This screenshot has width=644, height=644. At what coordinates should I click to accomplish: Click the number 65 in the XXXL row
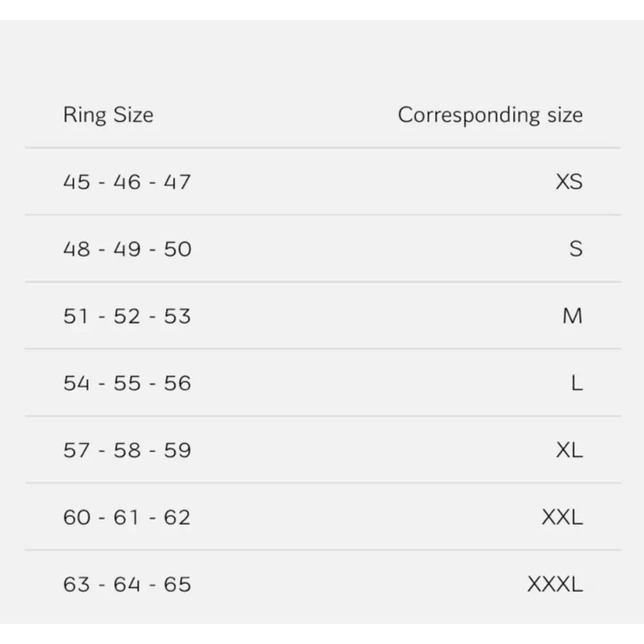[177, 584]
